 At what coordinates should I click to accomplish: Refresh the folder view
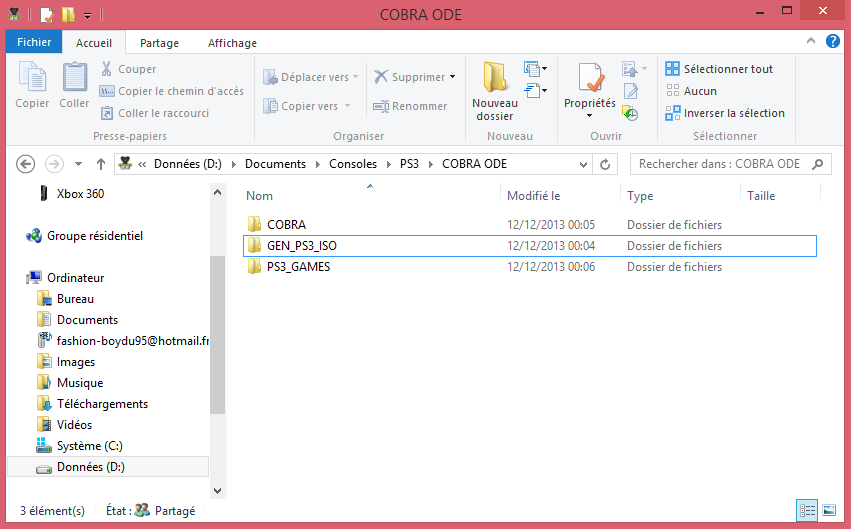[x=605, y=164]
